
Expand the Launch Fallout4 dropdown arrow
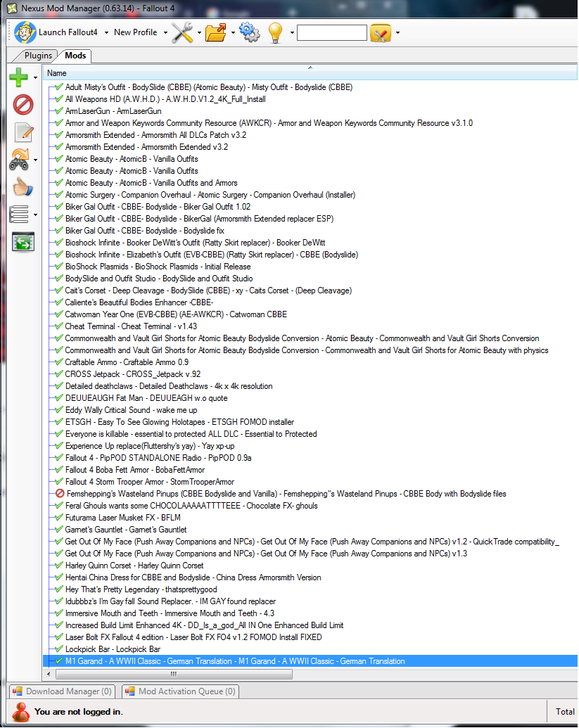coord(106,32)
